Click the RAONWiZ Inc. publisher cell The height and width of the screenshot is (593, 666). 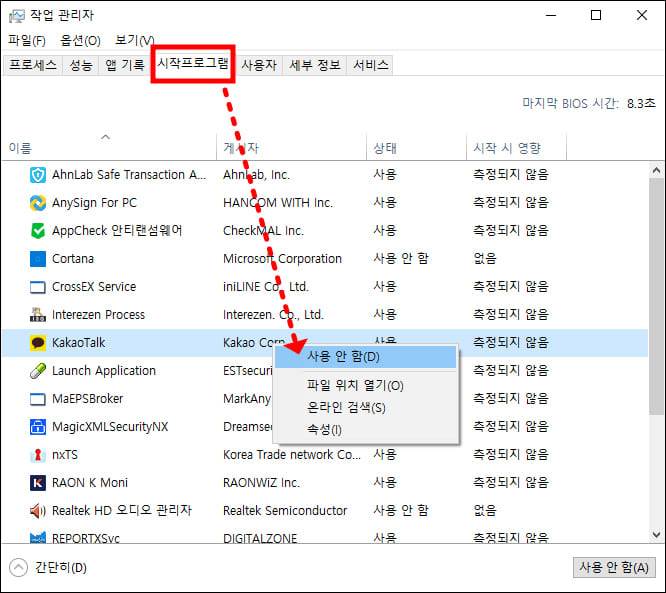coord(261,483)
